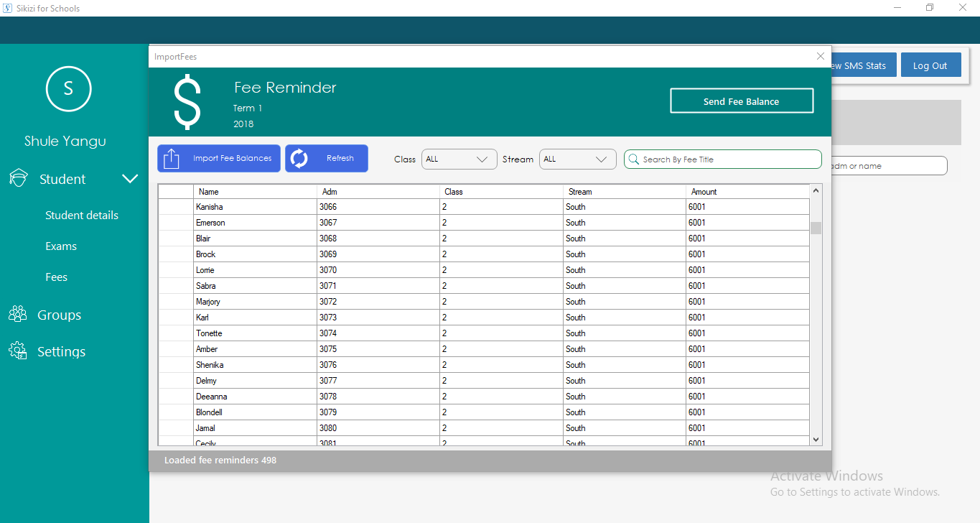Image resolution: width=980 pixels, height=523 pixels.
Task: Click Import Fee Balances button
Action: pyautogui.click(x=219, y=159)
